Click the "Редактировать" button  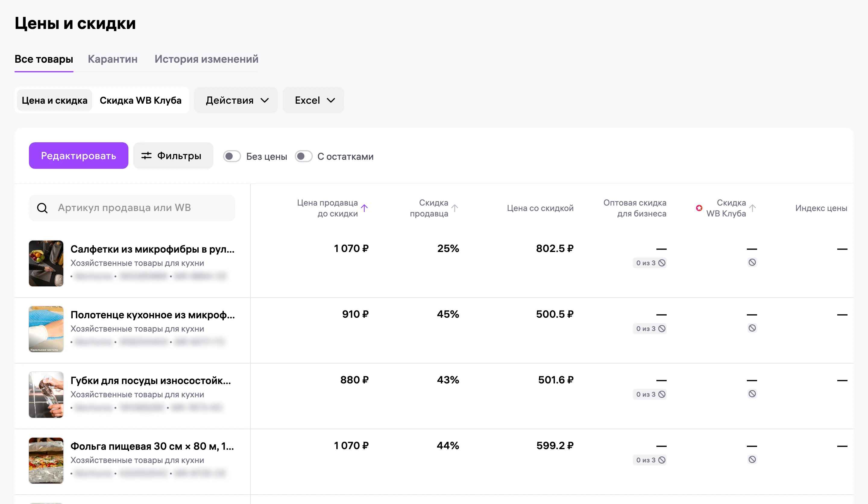click(x=79, y=156)
